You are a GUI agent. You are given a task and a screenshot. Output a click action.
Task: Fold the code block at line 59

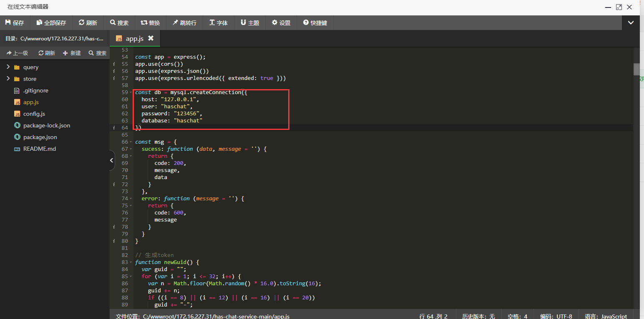point(131,92)
